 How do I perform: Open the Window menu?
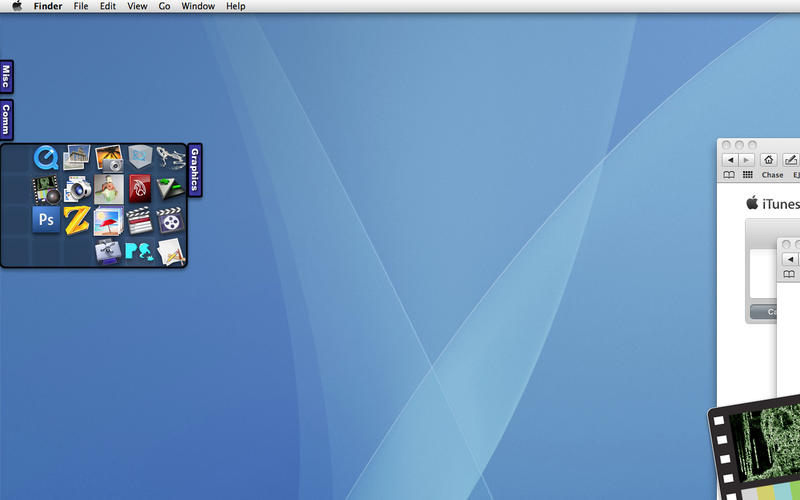click(197, 6)
